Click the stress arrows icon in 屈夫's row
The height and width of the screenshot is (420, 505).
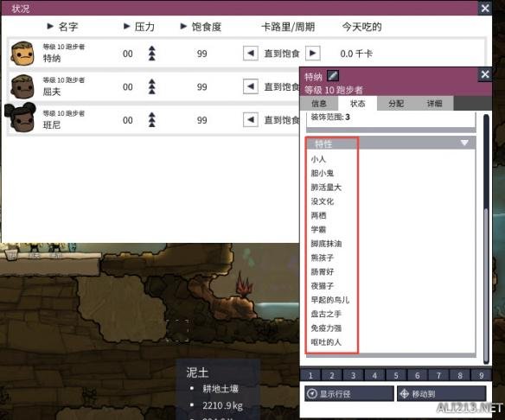pos(152,87)
